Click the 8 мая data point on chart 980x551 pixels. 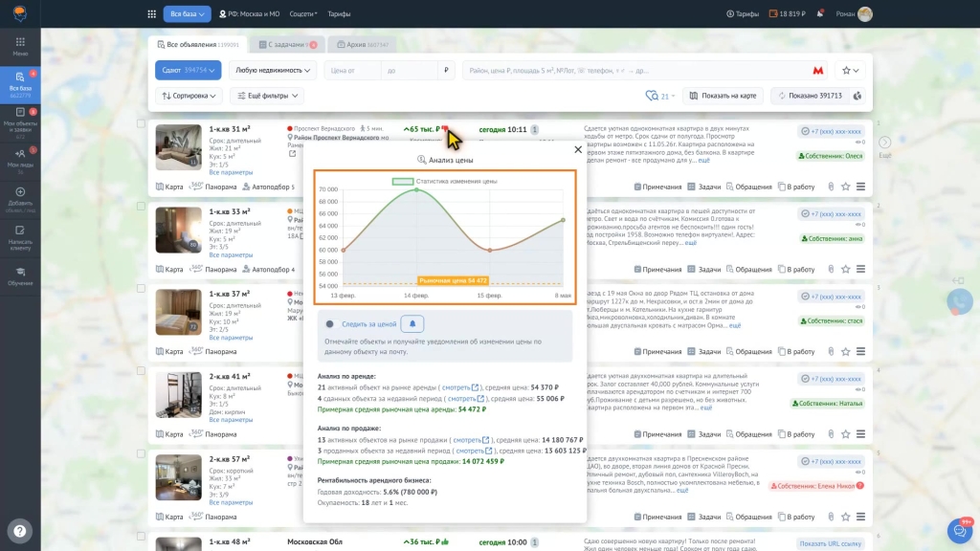pyautogui.click(x=563, y=220)
